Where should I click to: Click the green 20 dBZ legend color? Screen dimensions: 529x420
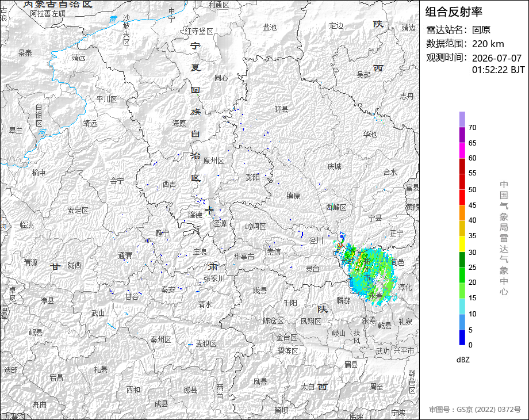pos(462,274)
